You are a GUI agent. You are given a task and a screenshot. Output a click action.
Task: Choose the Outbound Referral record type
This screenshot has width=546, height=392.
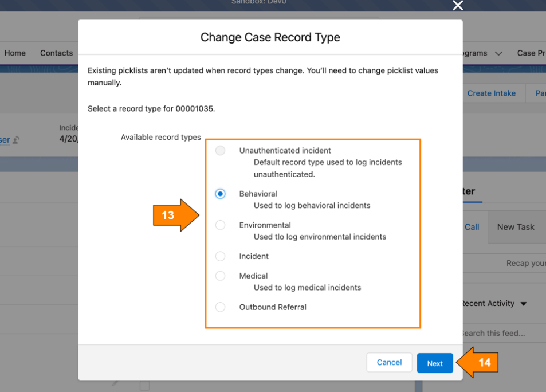[220, 307]
